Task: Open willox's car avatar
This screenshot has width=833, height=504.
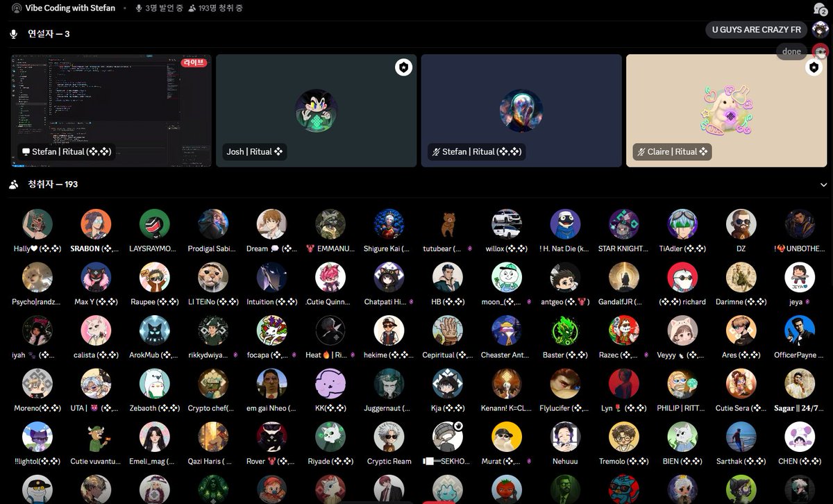Action: [x=506, y=224]
